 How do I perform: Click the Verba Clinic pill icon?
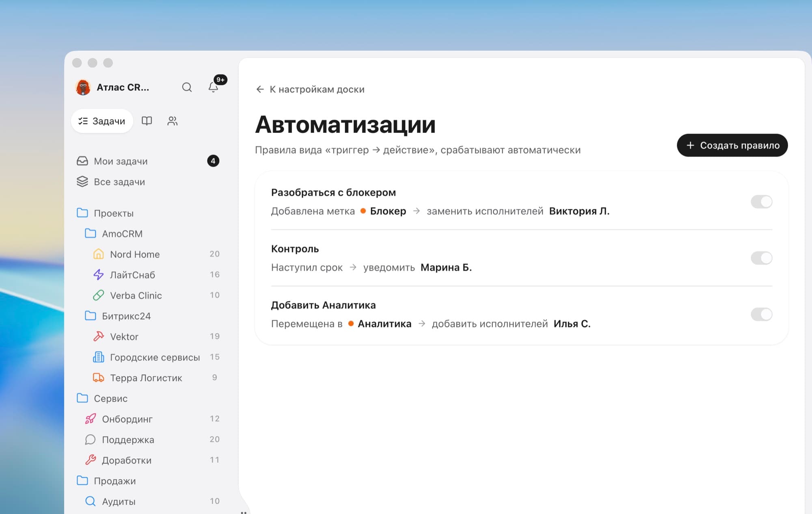click(99, 295)
